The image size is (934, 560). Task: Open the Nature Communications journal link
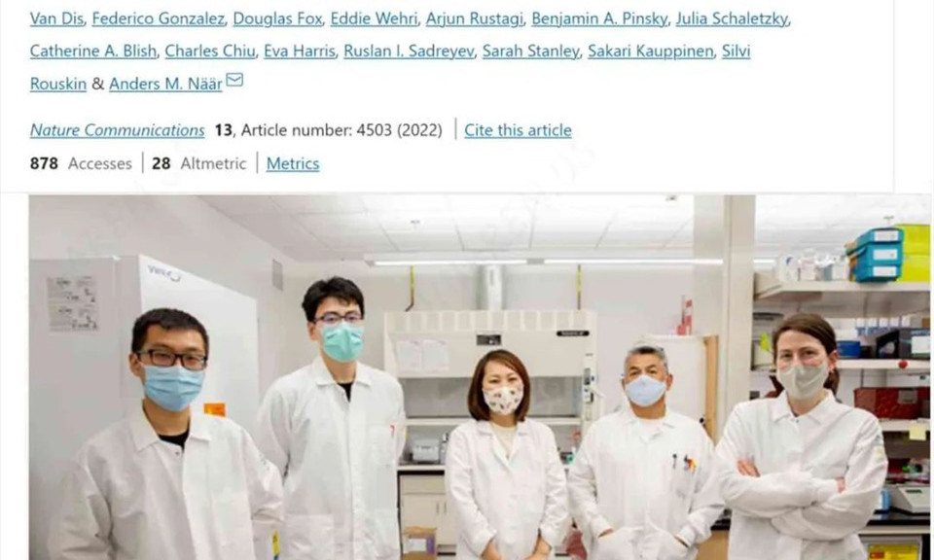(x=118, y=130)
